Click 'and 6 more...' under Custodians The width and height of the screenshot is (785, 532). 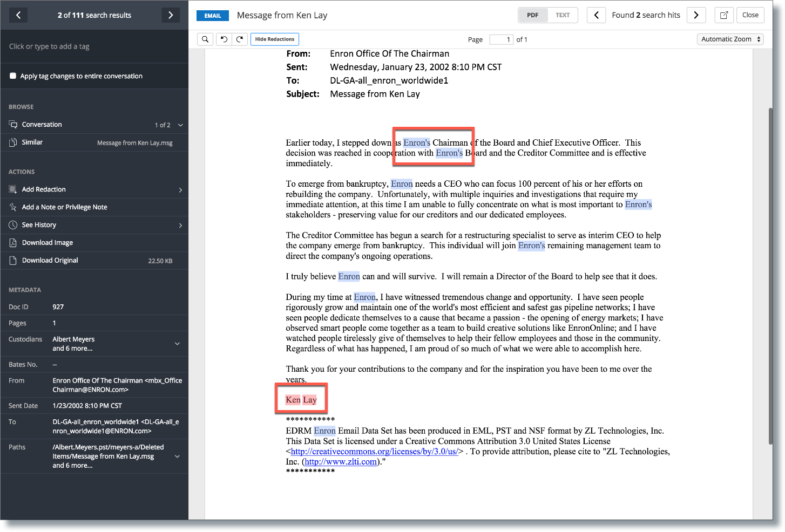click(72, 349)
